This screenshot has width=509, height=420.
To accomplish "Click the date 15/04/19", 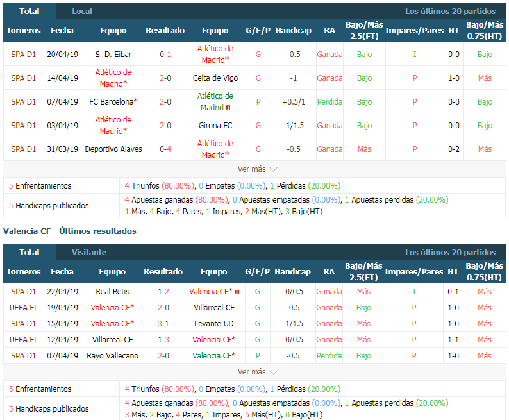I will click(62, 324).
